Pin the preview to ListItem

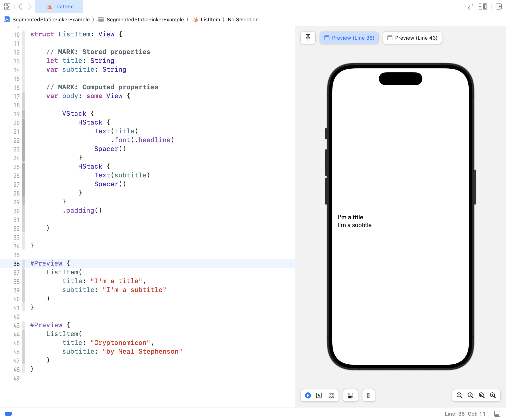(x=308, y=38)
